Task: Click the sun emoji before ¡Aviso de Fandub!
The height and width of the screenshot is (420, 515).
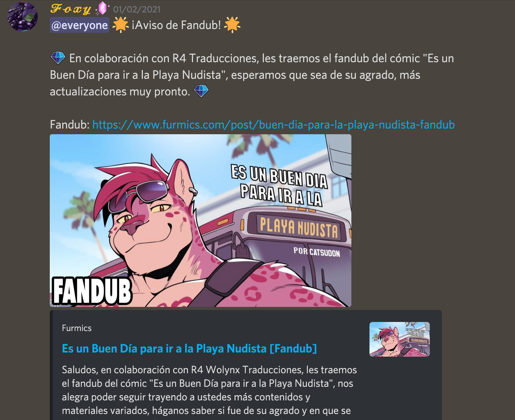Action: click(120, 25)
